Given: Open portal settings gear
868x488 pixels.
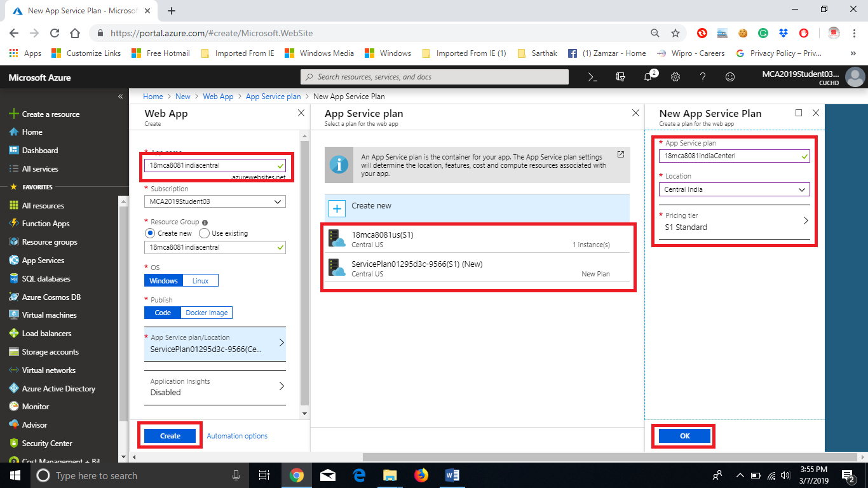Looking at the screenshot, I should (x=675, y=77).
